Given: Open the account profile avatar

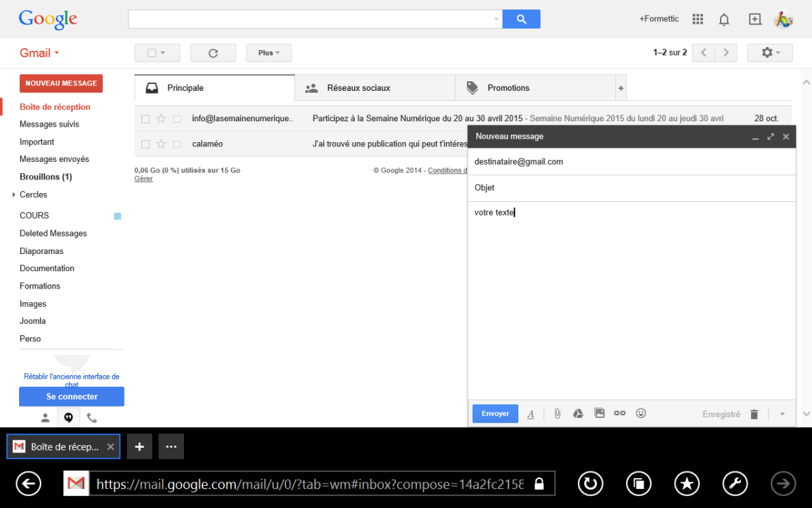Looking at the screenshot, I should pyautogui.click(x=784, y=19).
